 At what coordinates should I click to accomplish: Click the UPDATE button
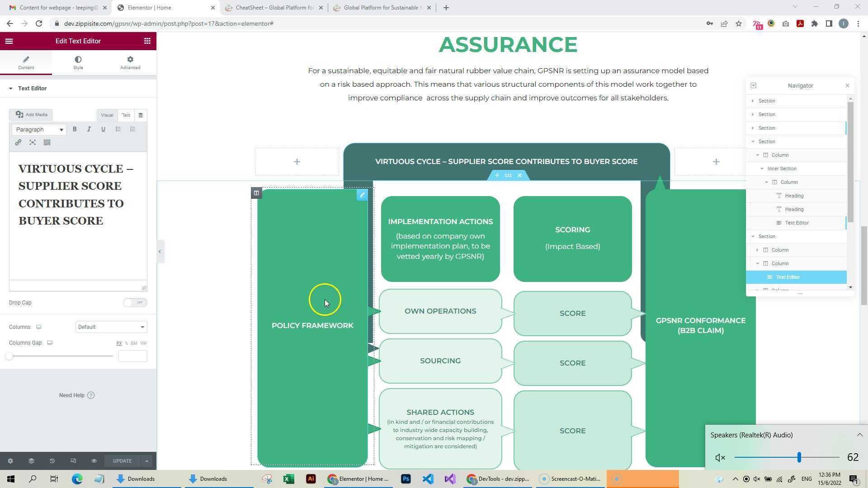(123, 461)
